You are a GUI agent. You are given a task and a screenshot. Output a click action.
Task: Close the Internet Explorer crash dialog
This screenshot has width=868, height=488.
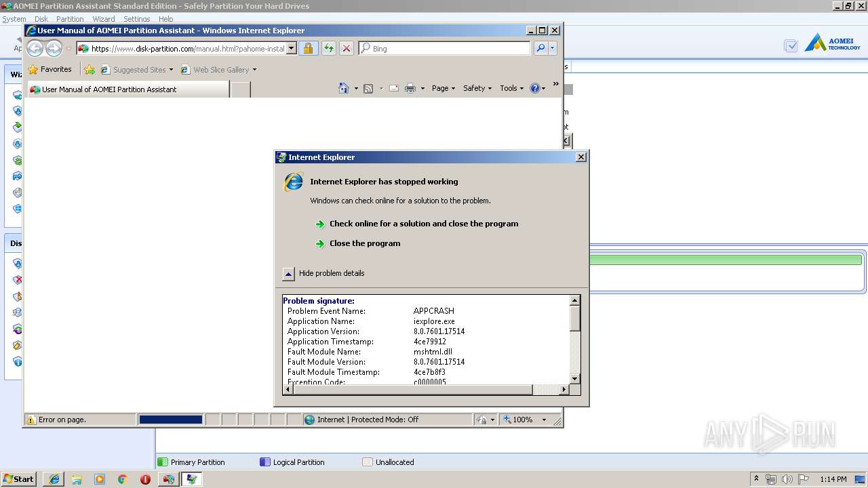coord(580,157)
